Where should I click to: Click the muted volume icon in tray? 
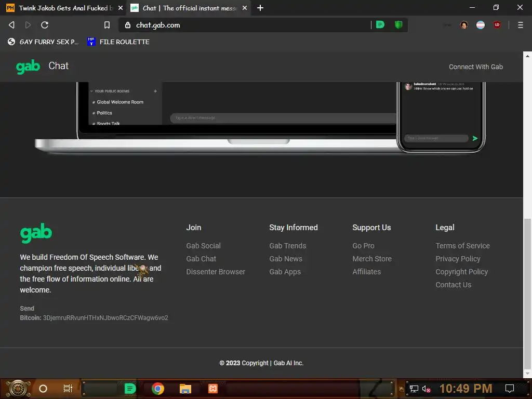(426, 389)
